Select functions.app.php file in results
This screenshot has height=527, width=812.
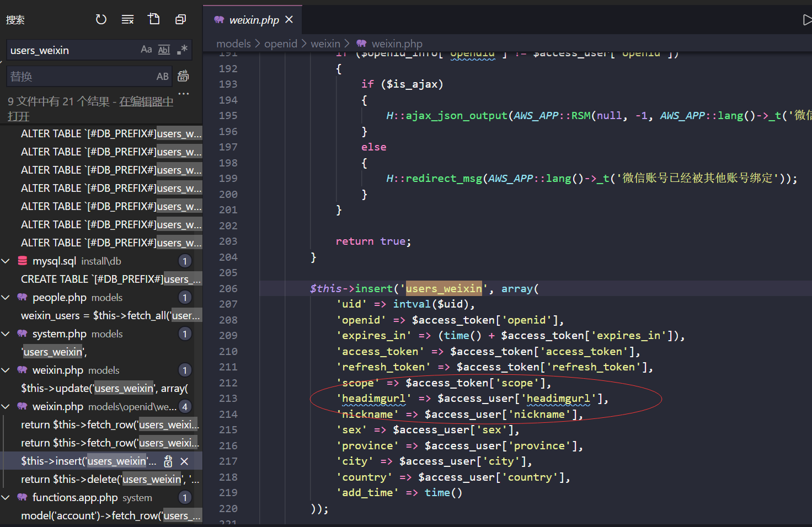[101, 497]
